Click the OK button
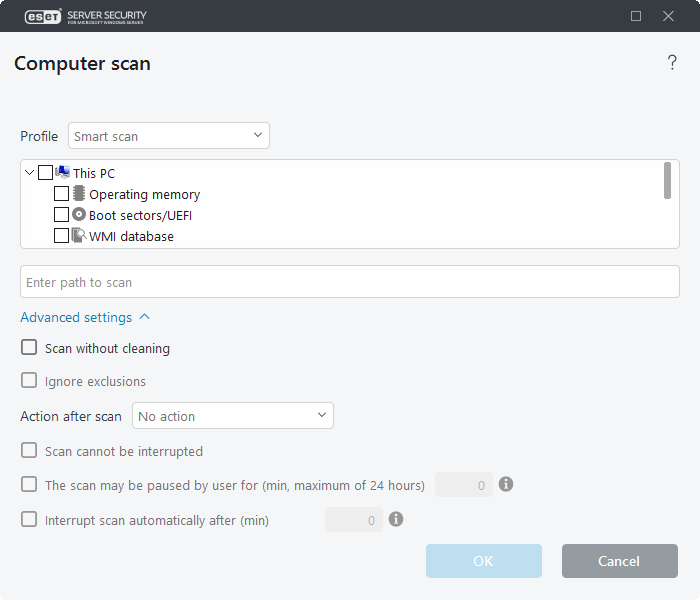This screenshot has height=600, width=700. point(483,561)
